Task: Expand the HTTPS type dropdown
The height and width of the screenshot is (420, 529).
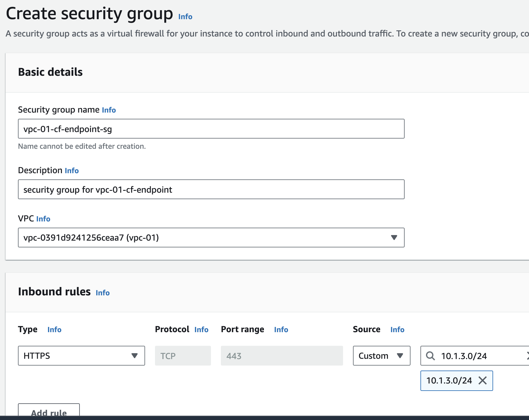Action: click(x=134, y=356)
